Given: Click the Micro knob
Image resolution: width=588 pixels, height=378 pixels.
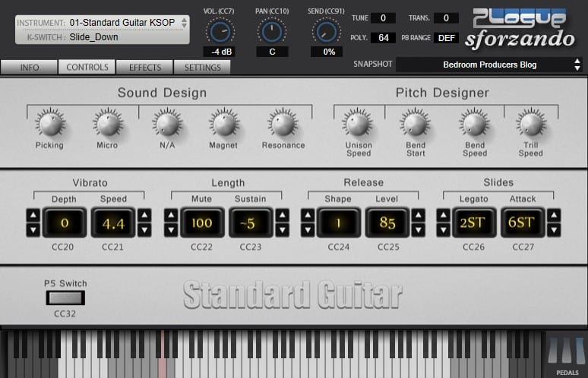Looking at the screenshot, I should click(107, 123).
